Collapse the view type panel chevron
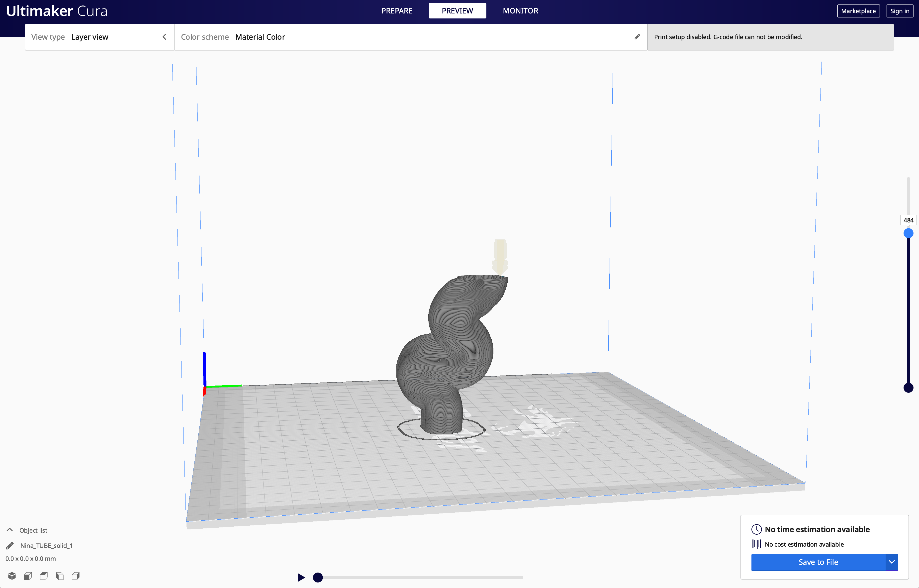The image size is (919, 588). click(165, 37)
